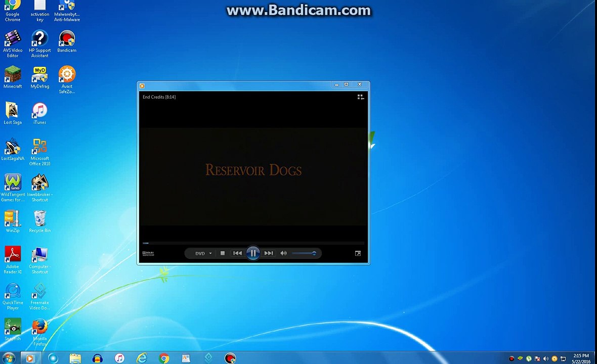Viewport: 597px width, 364px height.
Task: Click the playback seek bar
Action: pyautogui.click(x=253, y=243)
